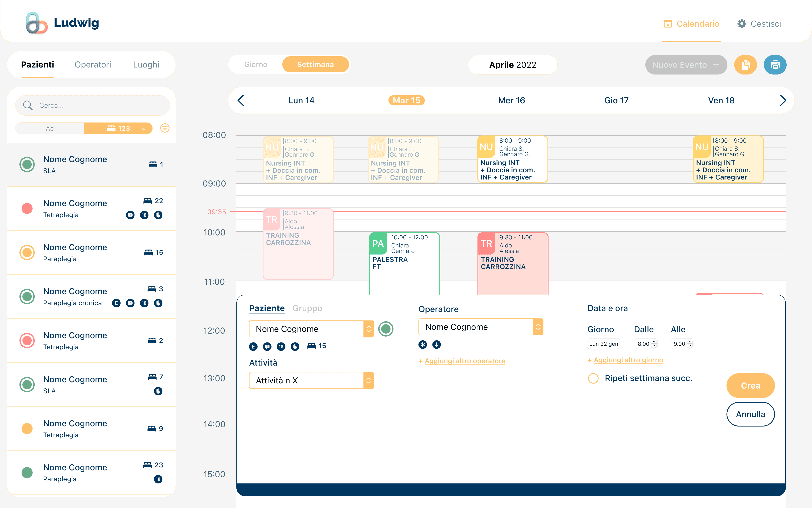Click red status circle of bed 2 patient

coord(27,341)
